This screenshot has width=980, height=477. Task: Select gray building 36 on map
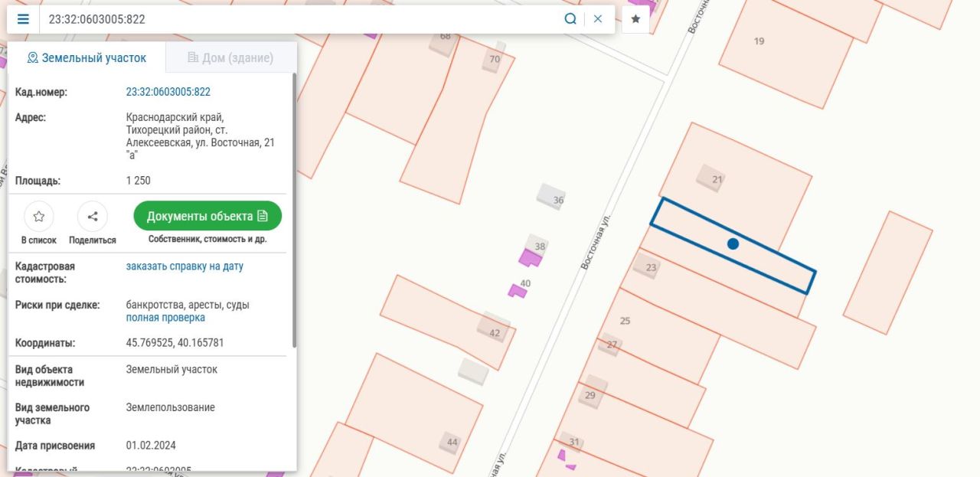(550, 196)
